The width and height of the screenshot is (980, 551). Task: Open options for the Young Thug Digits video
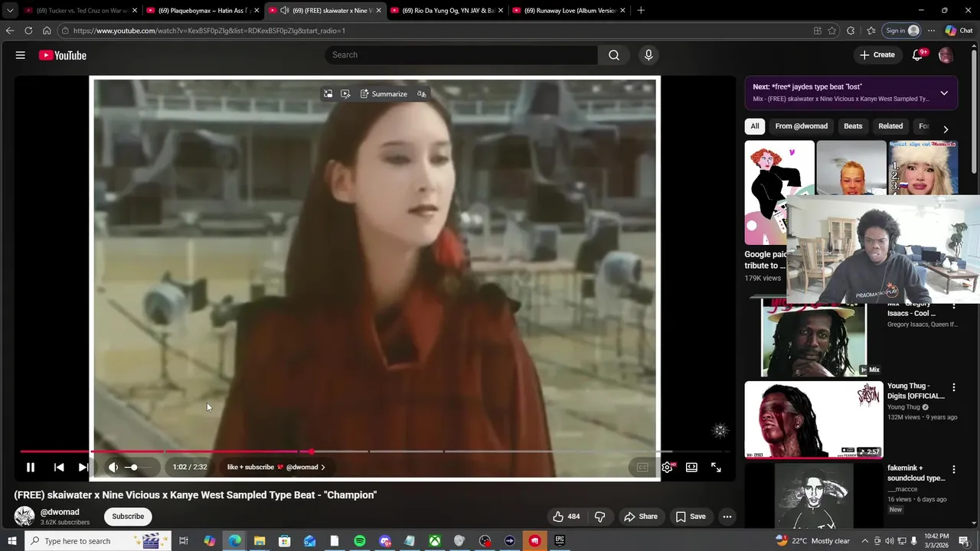coord(954,388)
